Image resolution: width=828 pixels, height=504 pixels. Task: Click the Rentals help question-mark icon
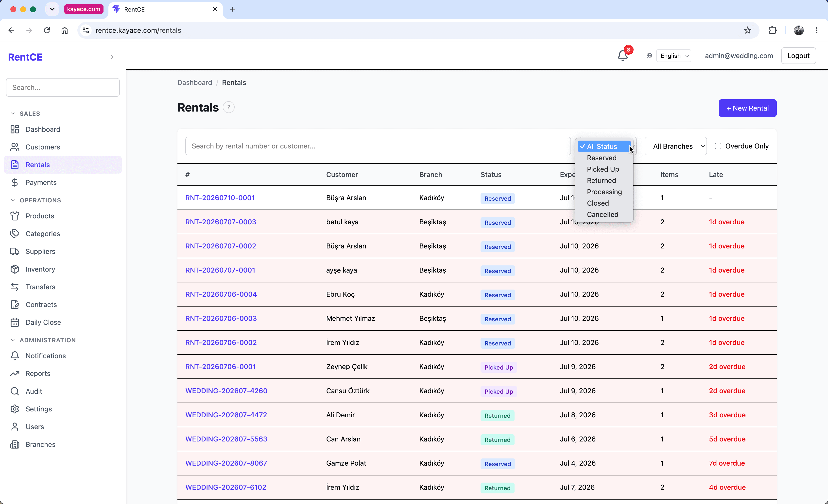click(228, 107)
